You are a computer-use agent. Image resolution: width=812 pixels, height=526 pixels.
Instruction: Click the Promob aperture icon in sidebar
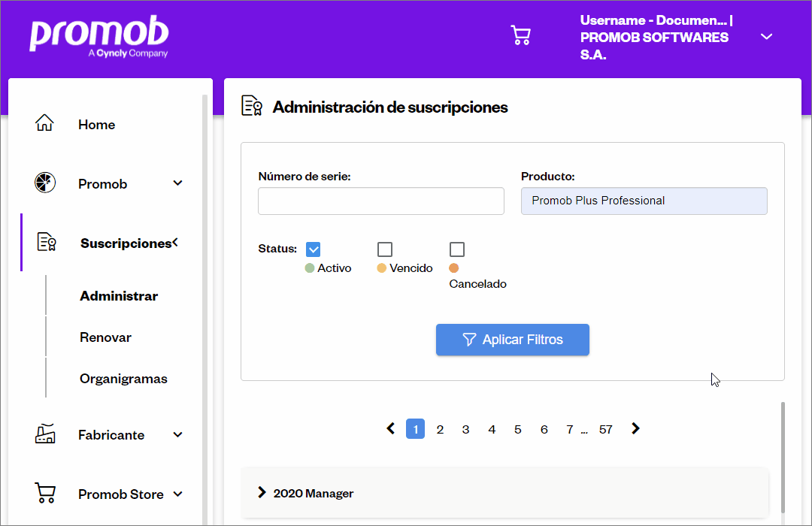[45, 183]
